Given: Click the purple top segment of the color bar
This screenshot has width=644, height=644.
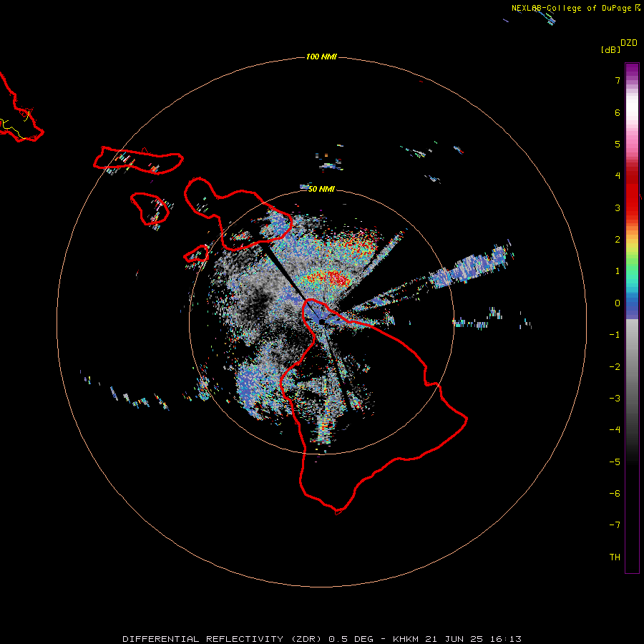Looking at the screenshot, I should coord(632,71).
